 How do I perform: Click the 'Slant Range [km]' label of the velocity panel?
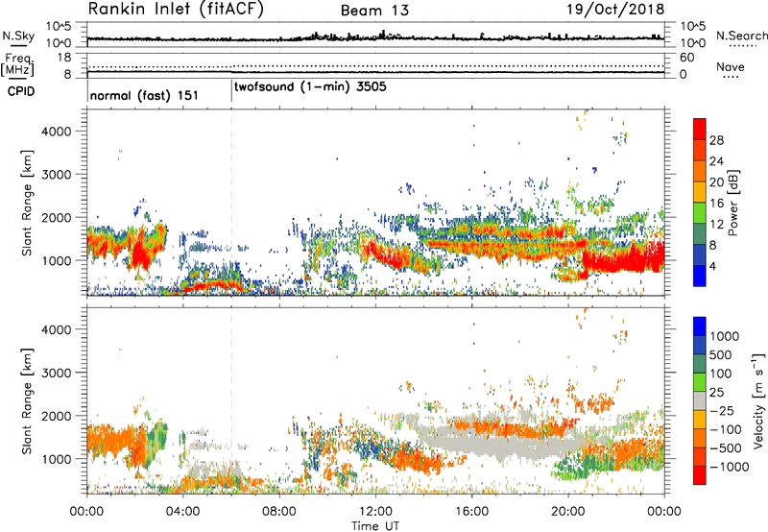point(27,401)
